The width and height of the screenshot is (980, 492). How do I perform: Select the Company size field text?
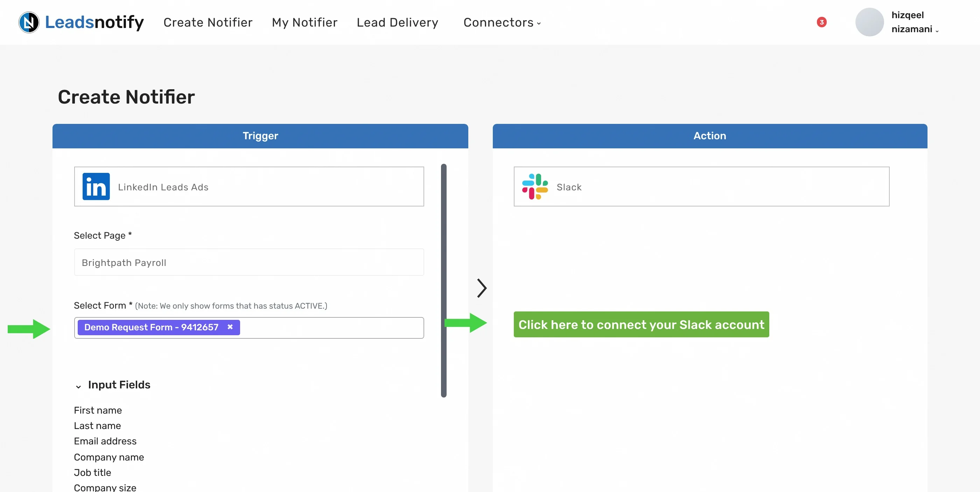105,487
